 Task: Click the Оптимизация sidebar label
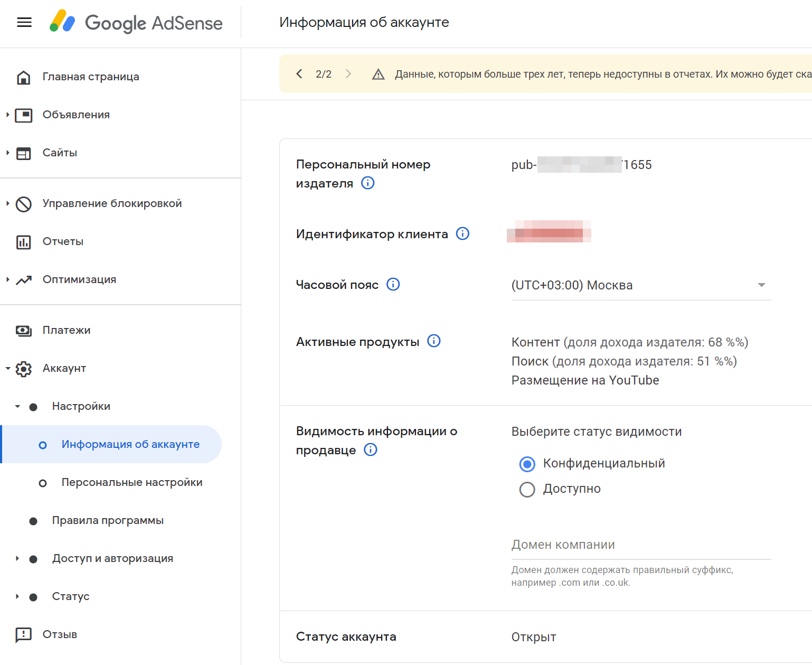tap(79, 279)
